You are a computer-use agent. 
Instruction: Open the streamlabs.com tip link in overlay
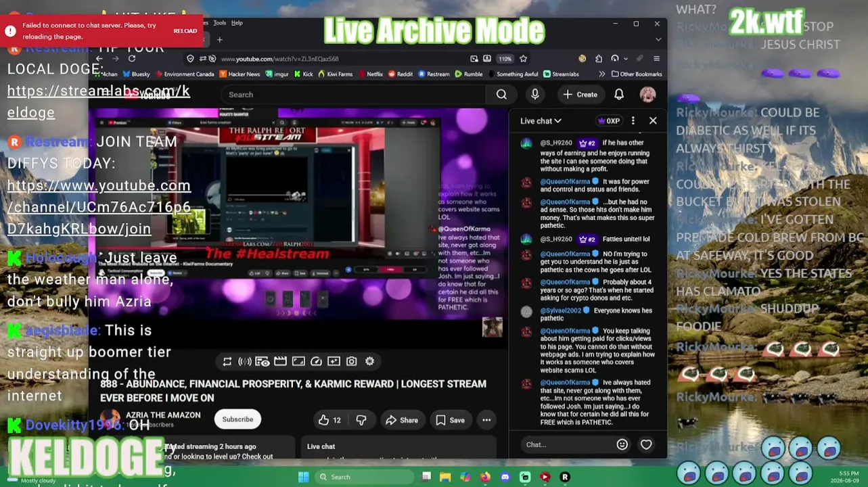pyautogui.click(x=98, y=101)
